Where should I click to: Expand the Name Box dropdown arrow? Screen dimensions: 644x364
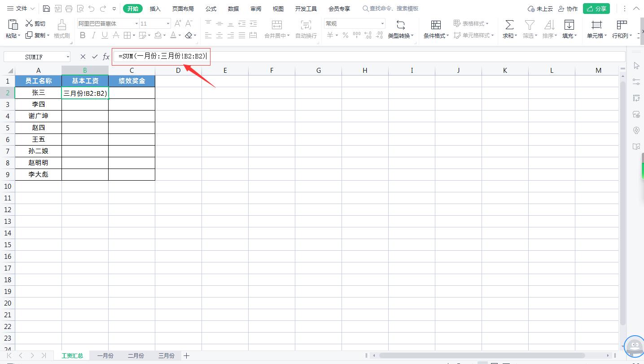tap(68, 57)
